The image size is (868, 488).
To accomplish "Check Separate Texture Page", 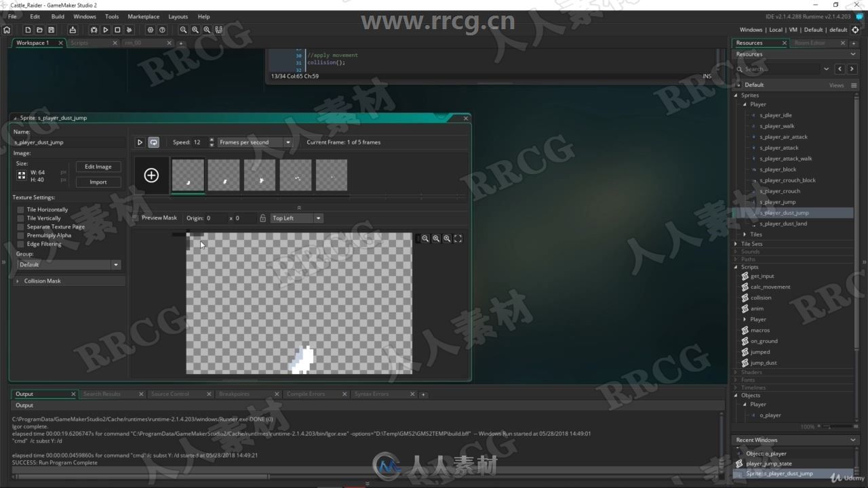I will [20, 227].
